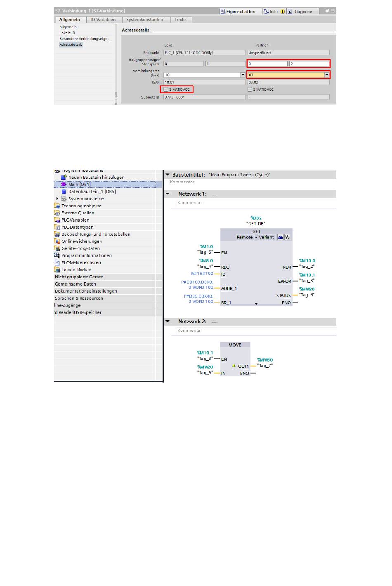Collapse Netzwerk 1

168,194
